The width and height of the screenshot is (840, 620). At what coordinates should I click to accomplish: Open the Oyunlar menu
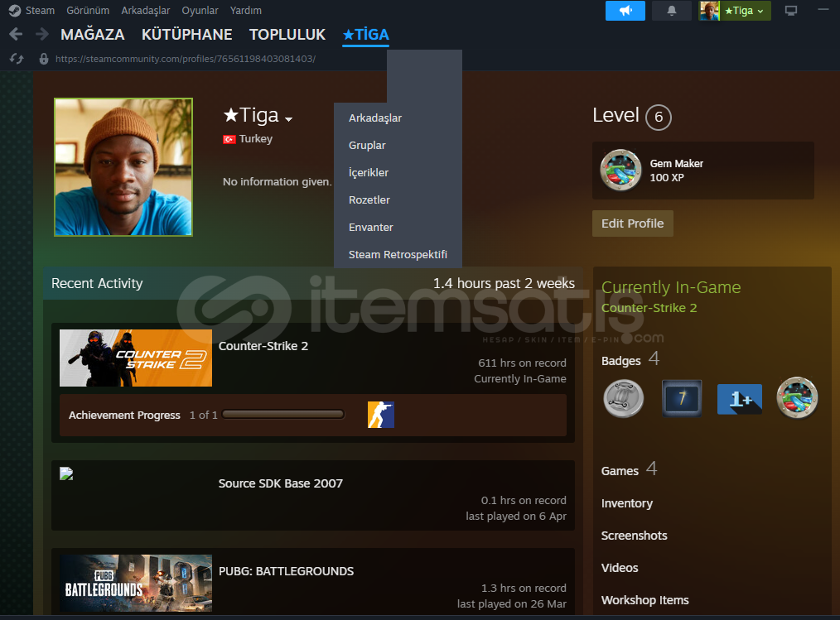(200, 11)
